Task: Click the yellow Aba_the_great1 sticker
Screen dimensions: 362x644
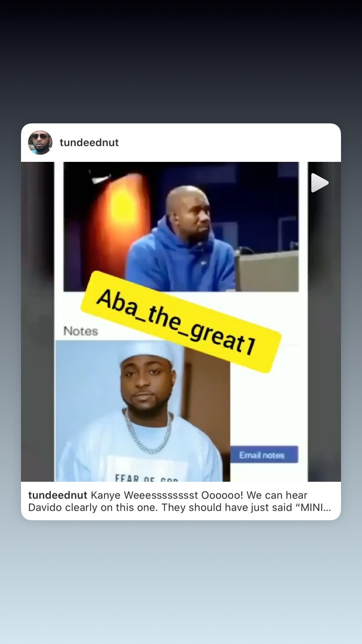Action: [x=181, y=322]
